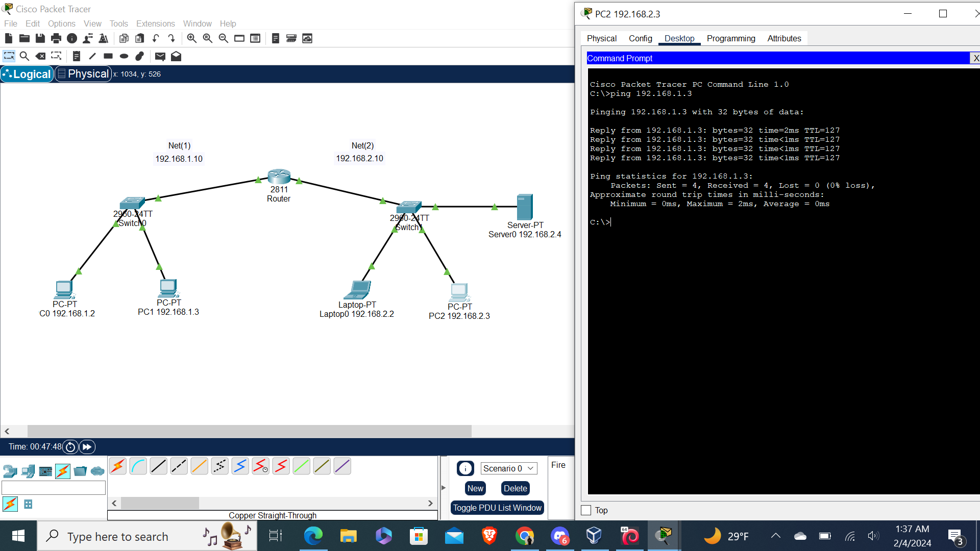The height and width of the screenshot is (551, 980).
Task: Open the Scenario 0 dropdown
Action: pyautogui.click(x=508, y=468)
